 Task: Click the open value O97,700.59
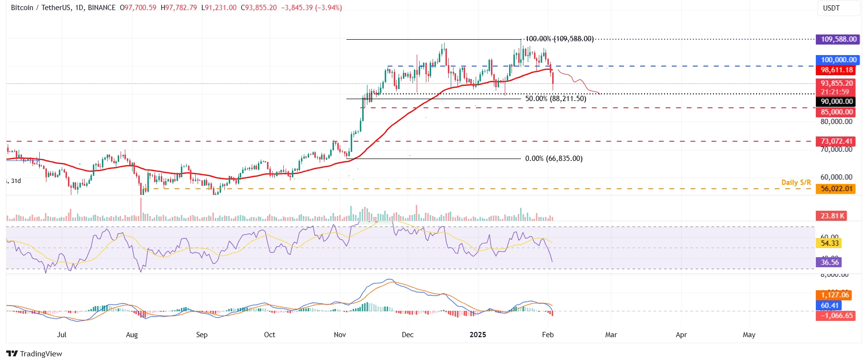(138, 8)
